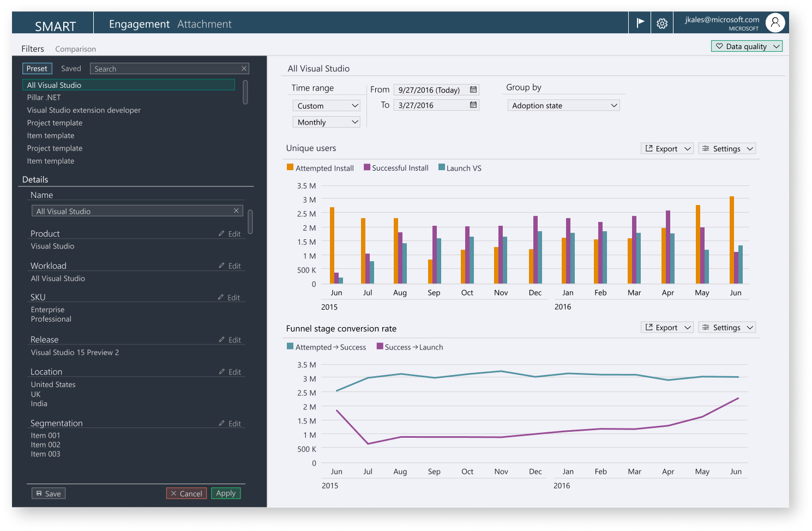812x531 pixels.
Task: Open Export menu for Unique users chart
Action: pyautogui.click(x=667, y=149)
